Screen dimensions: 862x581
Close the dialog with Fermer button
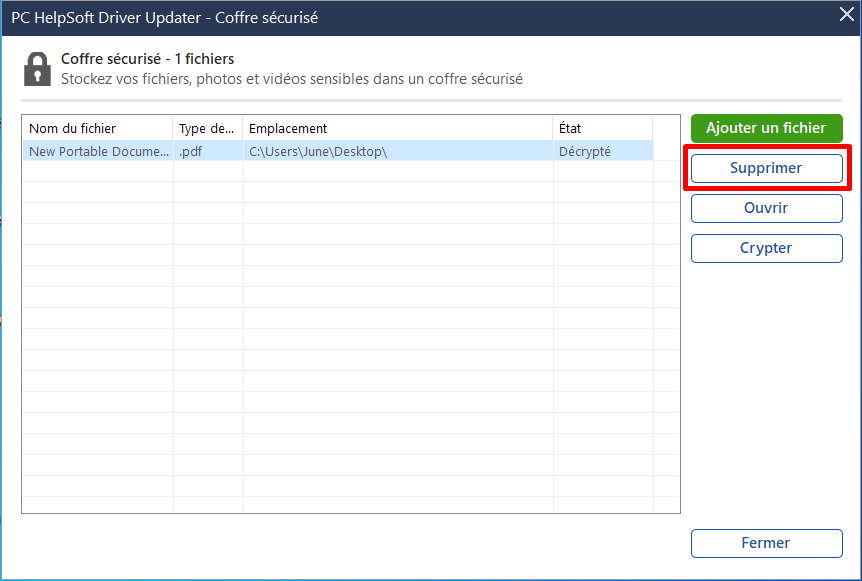(766, 544)
